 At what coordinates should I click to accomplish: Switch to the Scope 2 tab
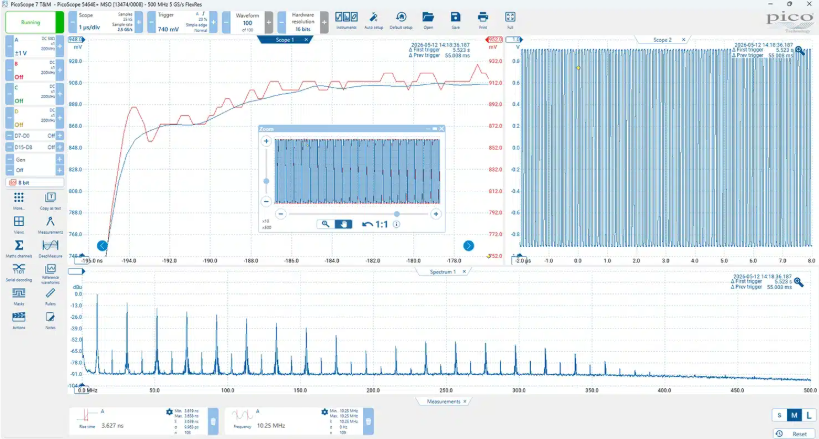point(661,40)
